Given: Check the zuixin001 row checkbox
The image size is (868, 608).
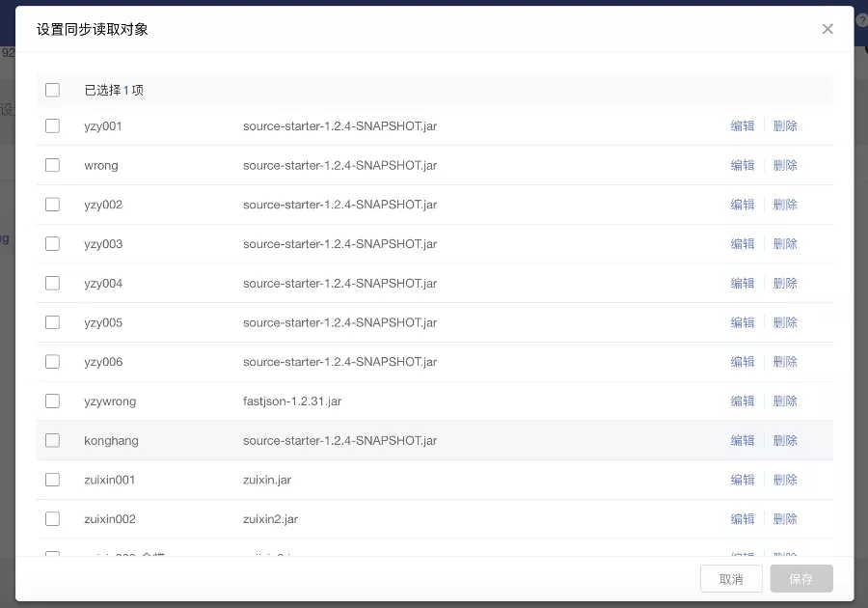Looking at the screenshot, I should [x=53, y=480].
